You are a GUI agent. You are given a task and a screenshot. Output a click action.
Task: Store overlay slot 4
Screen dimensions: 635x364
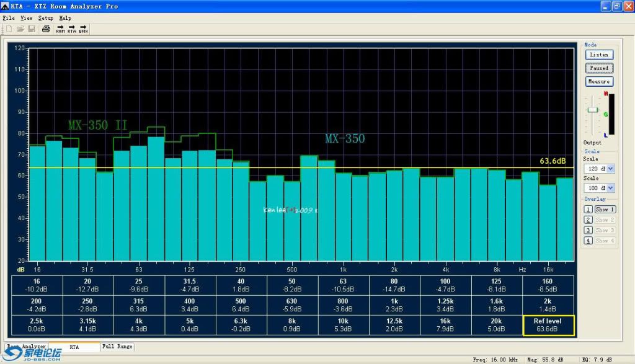pyautogui.click(x=588, y=241)
